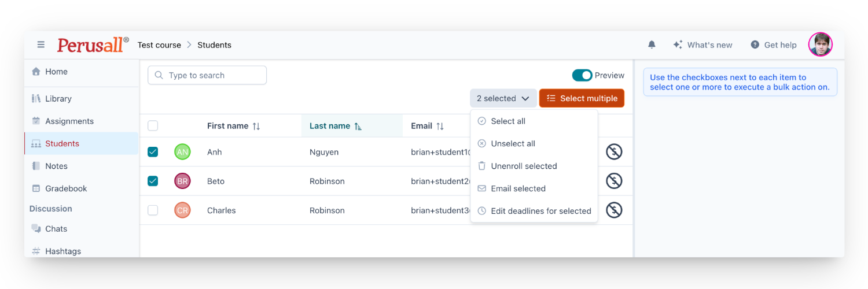
Task: Turn off the Preview toggle
Action: click(x=582, y=75)
